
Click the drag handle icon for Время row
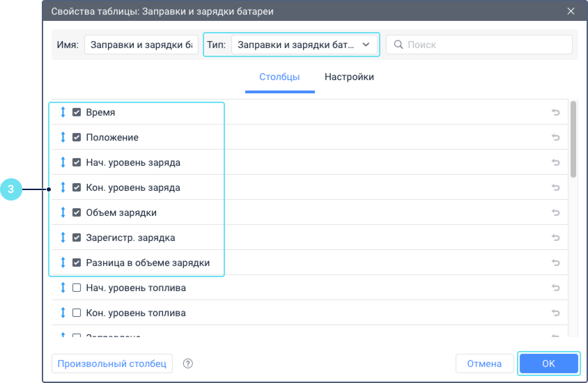[x=63, y=112]
